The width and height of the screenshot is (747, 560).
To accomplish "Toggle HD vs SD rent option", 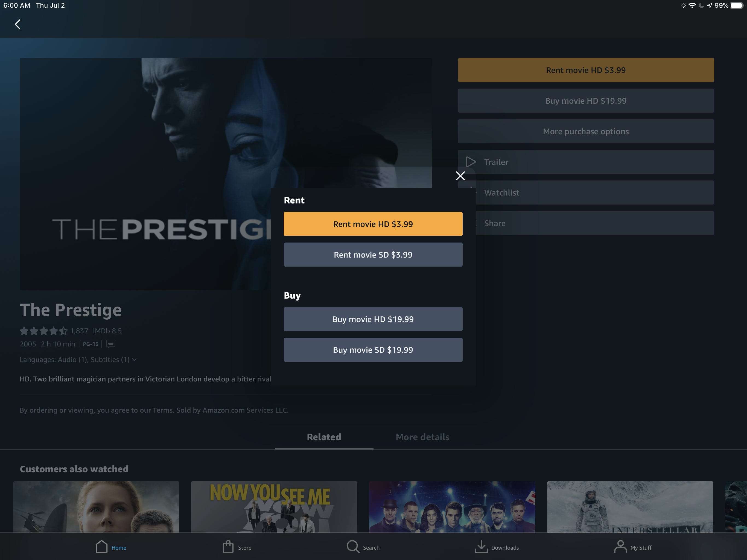I will 373,254.
